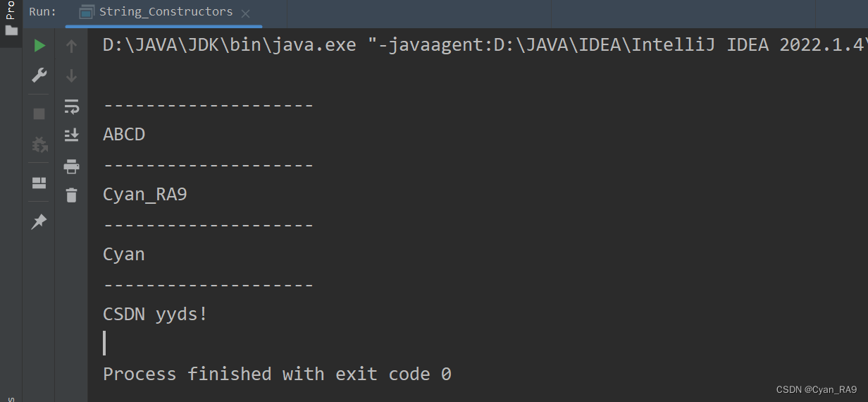Print the console output with printer icon
The height and width of the screenshot is (402, 868).
[x=71, y=166]
